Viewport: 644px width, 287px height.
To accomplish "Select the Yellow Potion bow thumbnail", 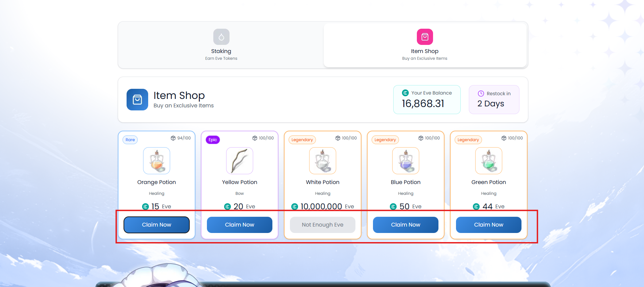I will tap(240, 161).
